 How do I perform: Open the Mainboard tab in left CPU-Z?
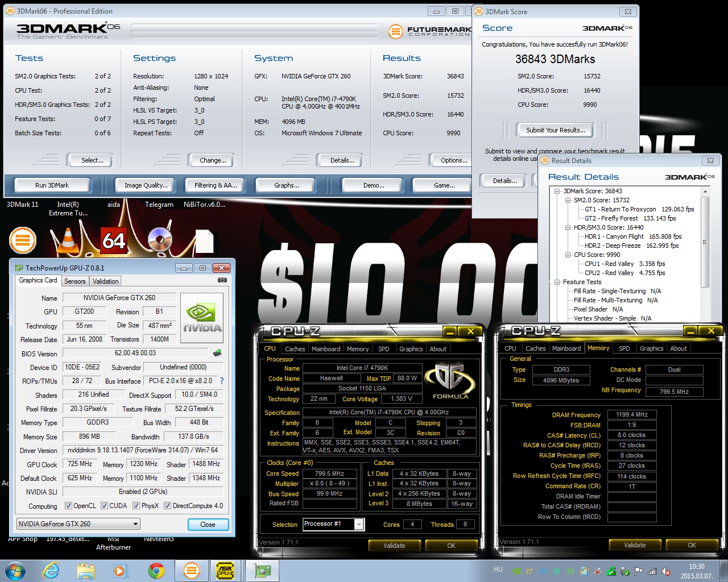[x=326, y=349]
